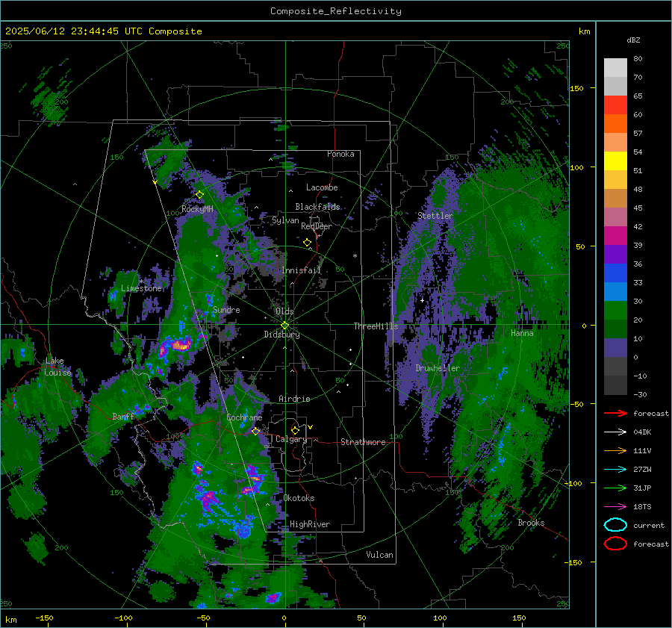Select the Limestone label
This screenshot has width=672, height=628.
click(141, 288)
